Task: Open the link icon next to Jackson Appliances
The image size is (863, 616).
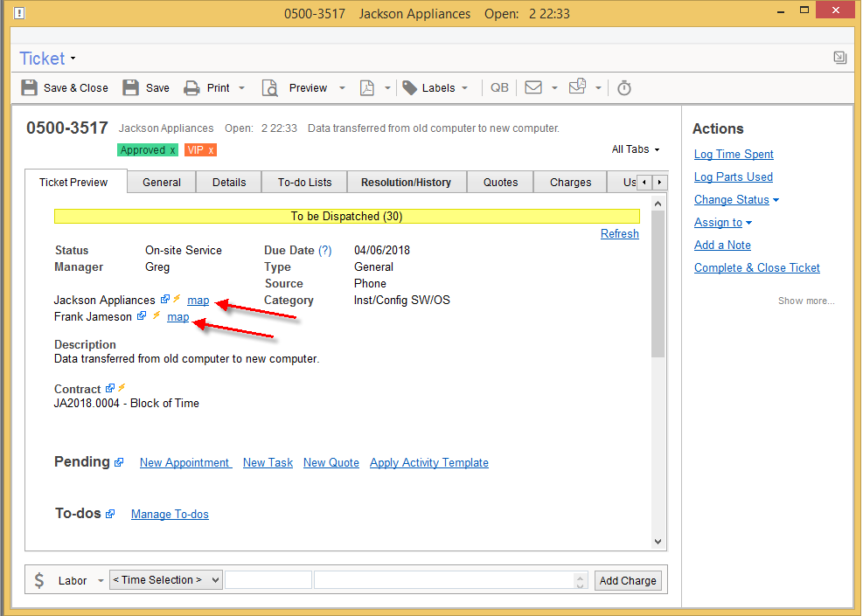Action: click(x=164, y=300)
